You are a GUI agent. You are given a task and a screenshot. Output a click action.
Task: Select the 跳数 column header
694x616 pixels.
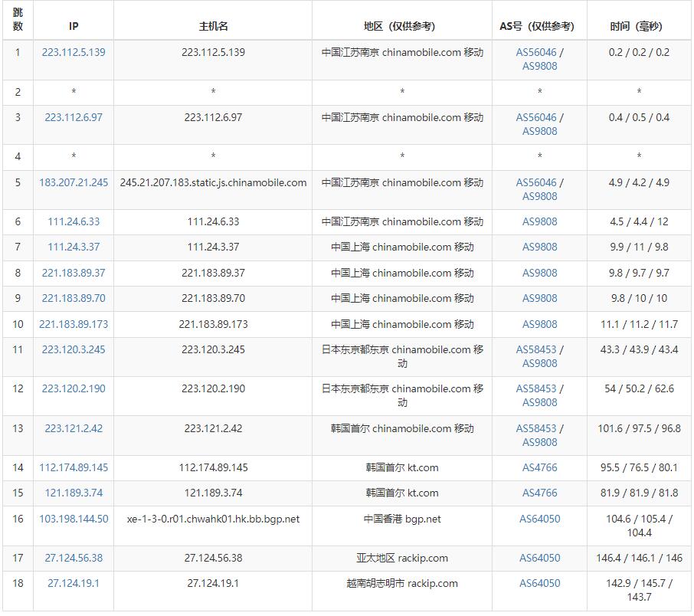[x=18, y=19]
